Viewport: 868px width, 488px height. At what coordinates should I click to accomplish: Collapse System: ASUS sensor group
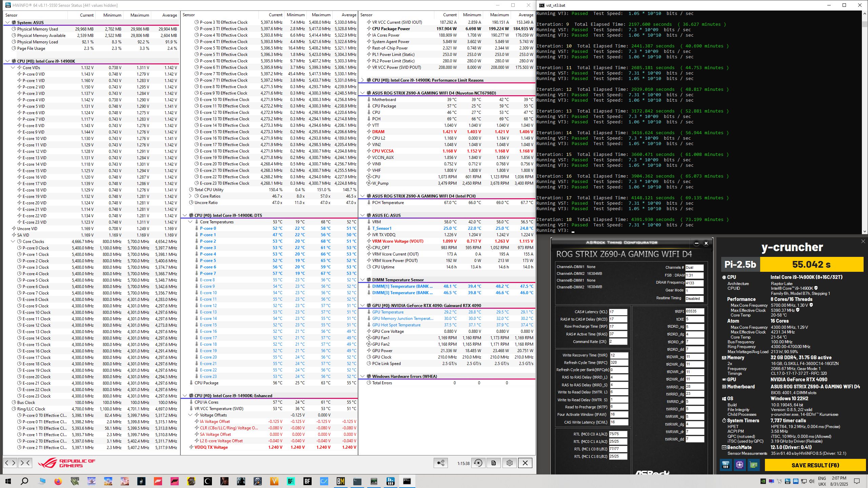[x=7, y=22]
